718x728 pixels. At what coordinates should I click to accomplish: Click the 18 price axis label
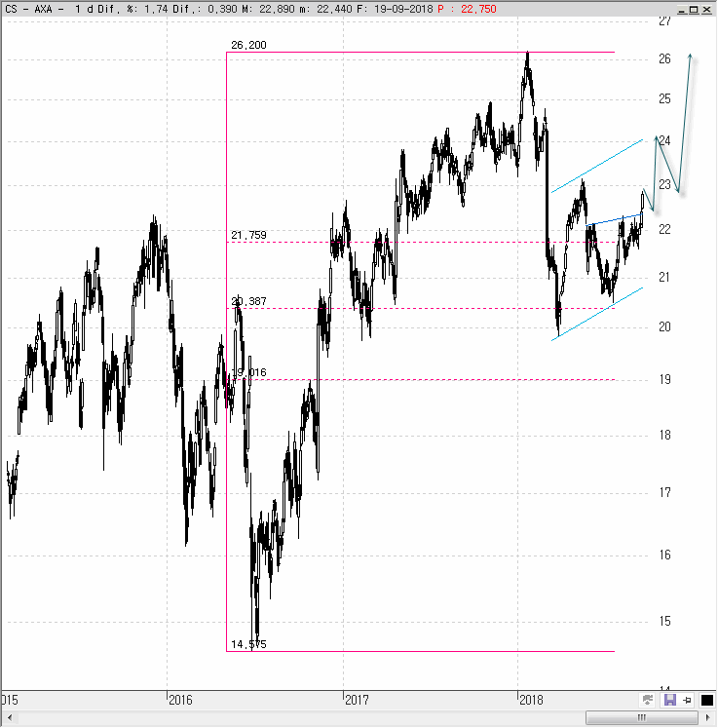tap(664, 435)
